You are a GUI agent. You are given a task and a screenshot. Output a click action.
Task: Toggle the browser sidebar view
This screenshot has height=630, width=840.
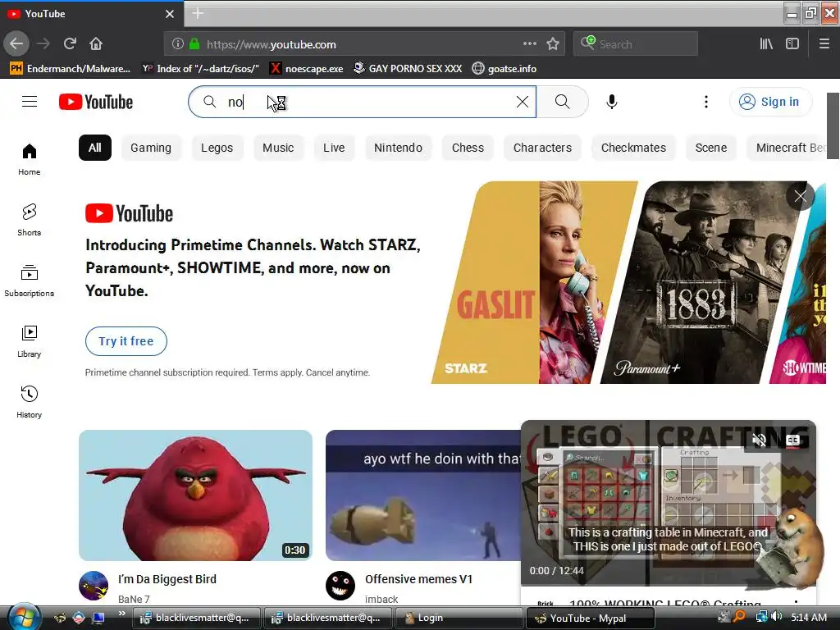792,44
